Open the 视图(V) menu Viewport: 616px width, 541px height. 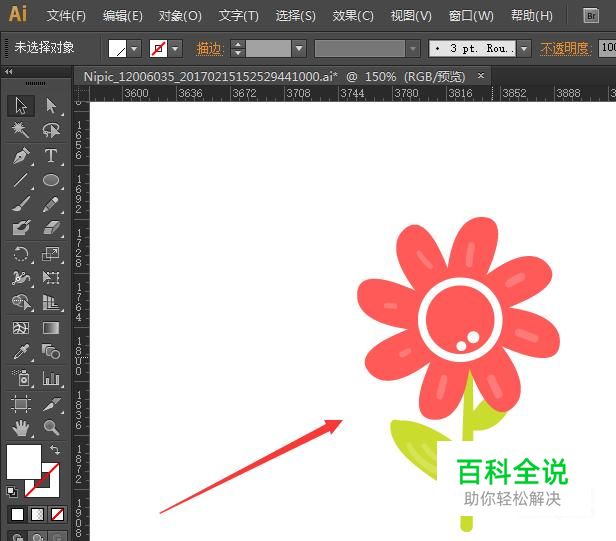tap(411, 16)
